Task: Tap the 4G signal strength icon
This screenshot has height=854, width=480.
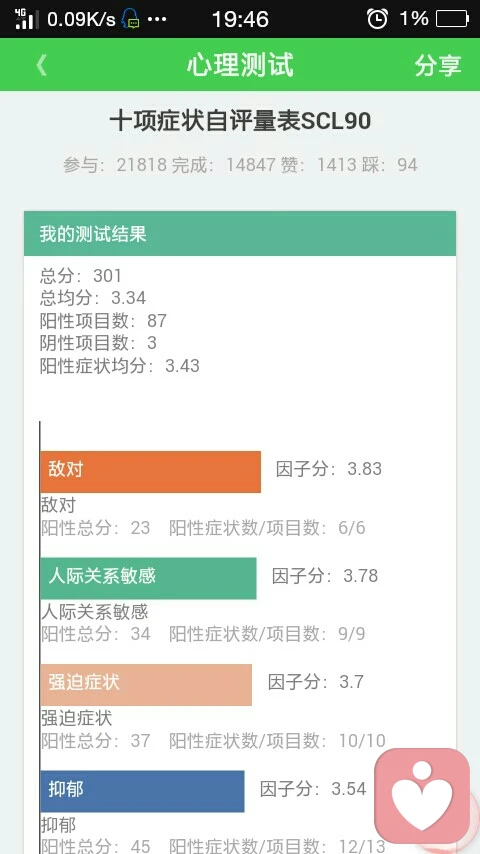Action: coord(26,19)
